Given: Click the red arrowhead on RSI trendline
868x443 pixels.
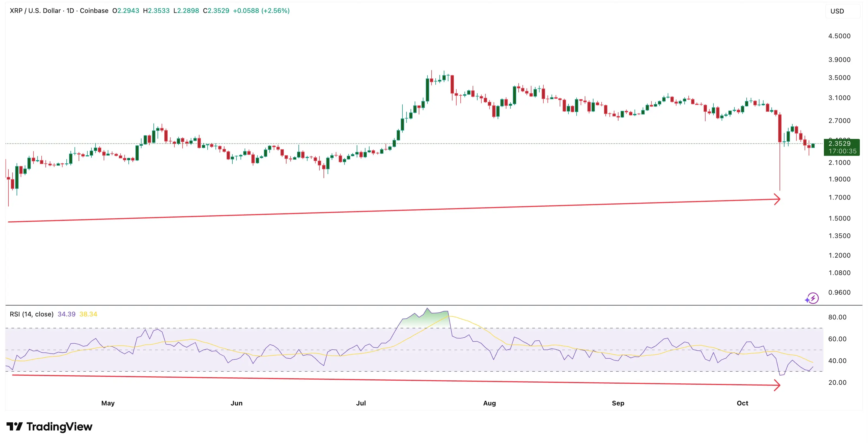Looking at the screenshot, I should tap(778, 385).
